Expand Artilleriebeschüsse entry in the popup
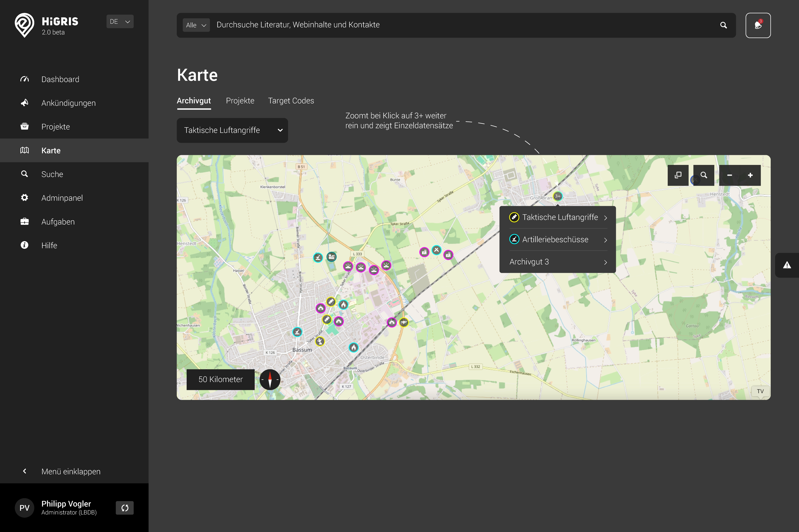 click(x=558, y=240)
